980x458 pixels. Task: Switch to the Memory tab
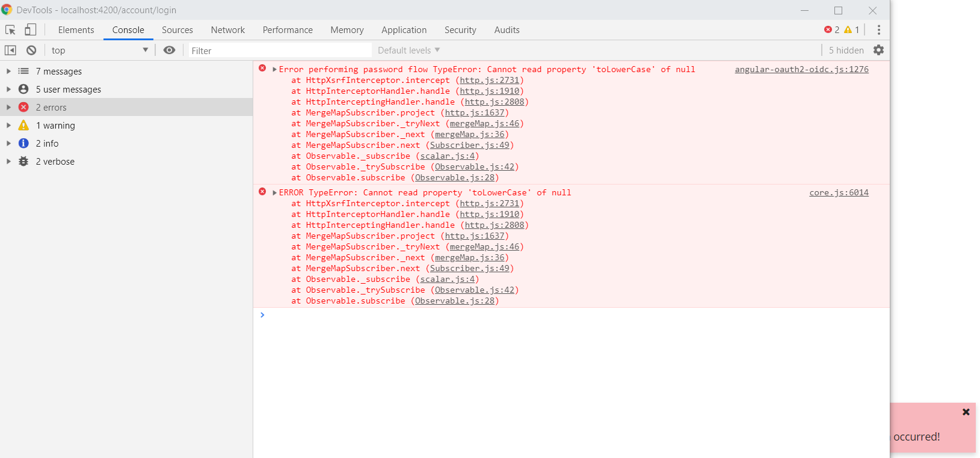pyautogui.click(x=347, y=30)
